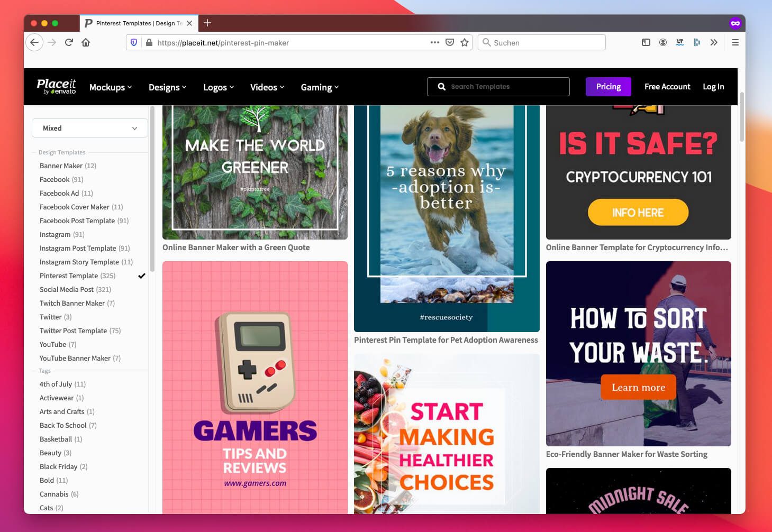
Task: Filter by Facebook Ad (11)
Action: (x=66, y=193)
